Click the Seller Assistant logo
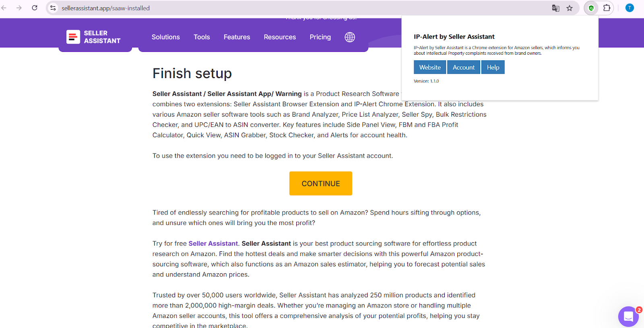Image resolution: width=644 pixels, height=328 pixels. pyautogui.click(x=93, y=37)
